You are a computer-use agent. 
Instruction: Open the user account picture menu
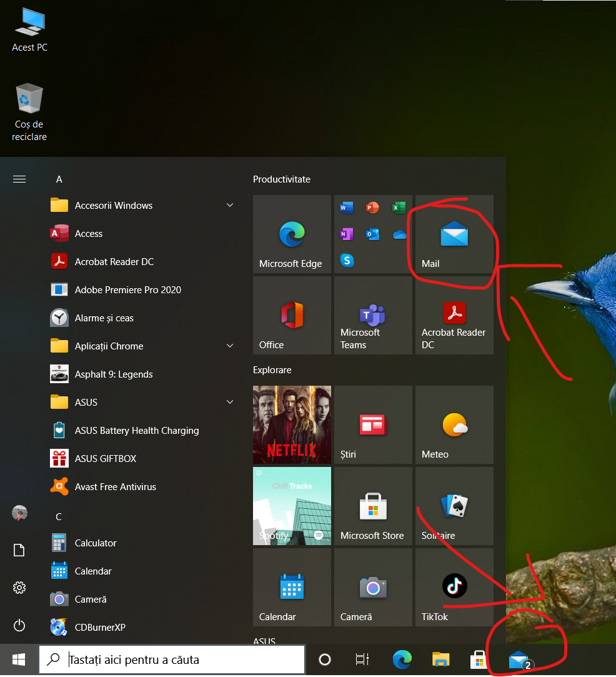pyautogui.click(x=19, y=513)
